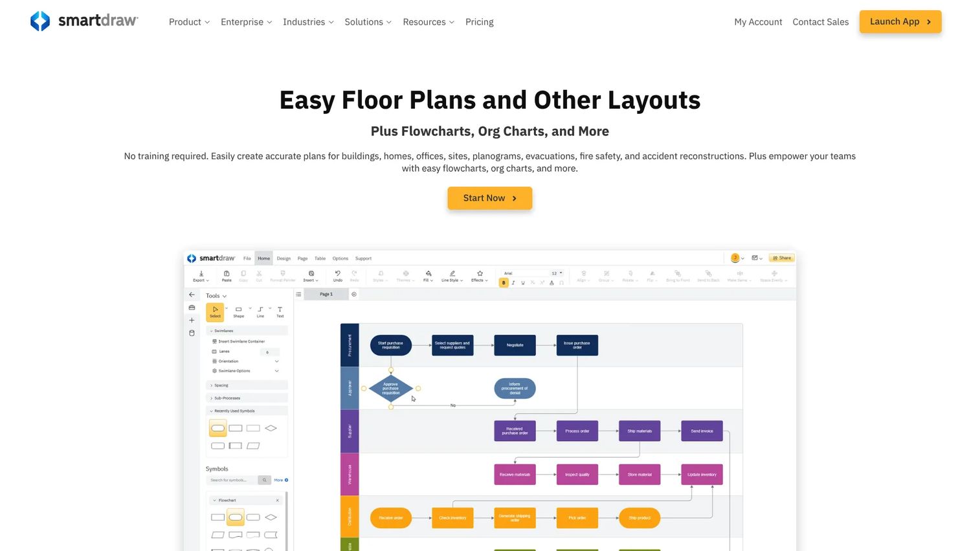This screenshot has height=551, width=980.
Task: Open the Resources dropdown menu
Action: point(429,22)
